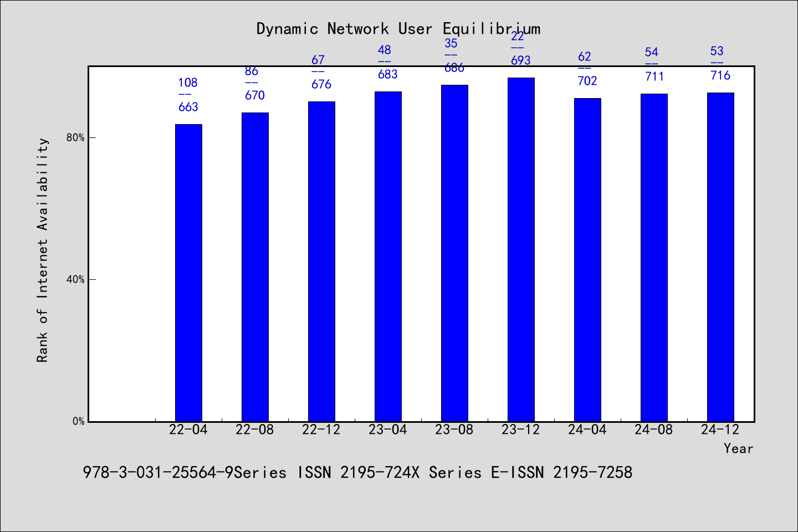Click the 22-08 x-axis tick label

tap(255, 429)
